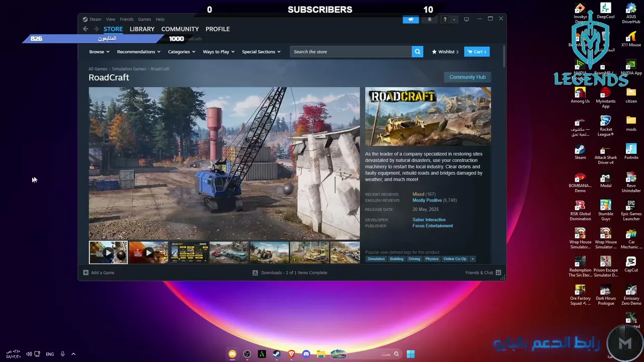Switch to the LIBRARY tab
Screen dimensions: 644x362
pyautogui.click(x=142, y=29)
